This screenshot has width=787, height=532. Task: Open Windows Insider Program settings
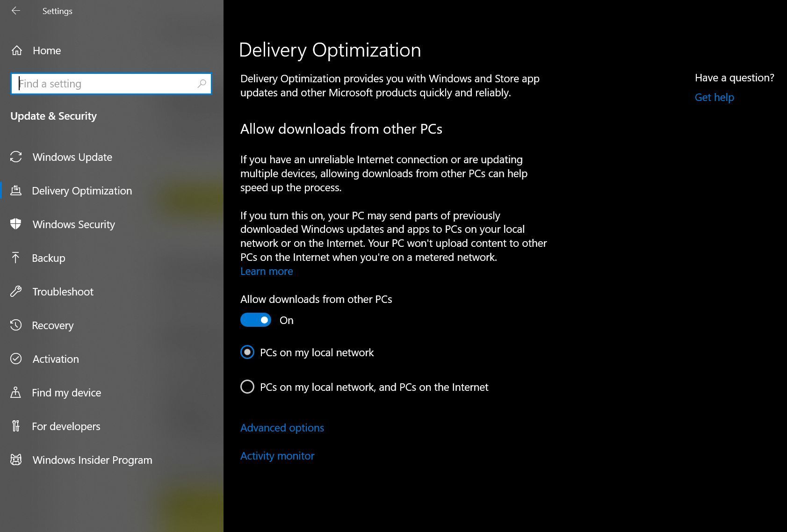click(x=93, y=460)
